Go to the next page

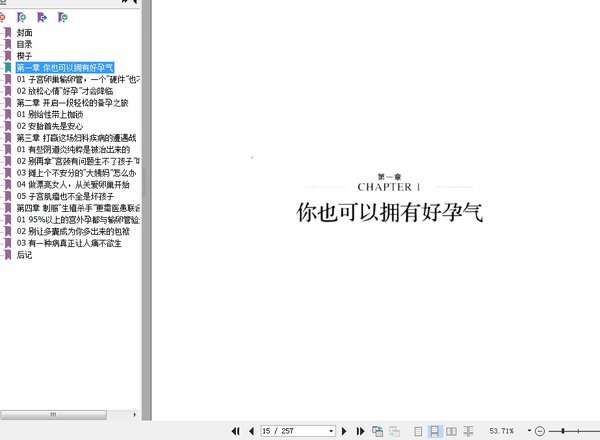coord(344,431)
